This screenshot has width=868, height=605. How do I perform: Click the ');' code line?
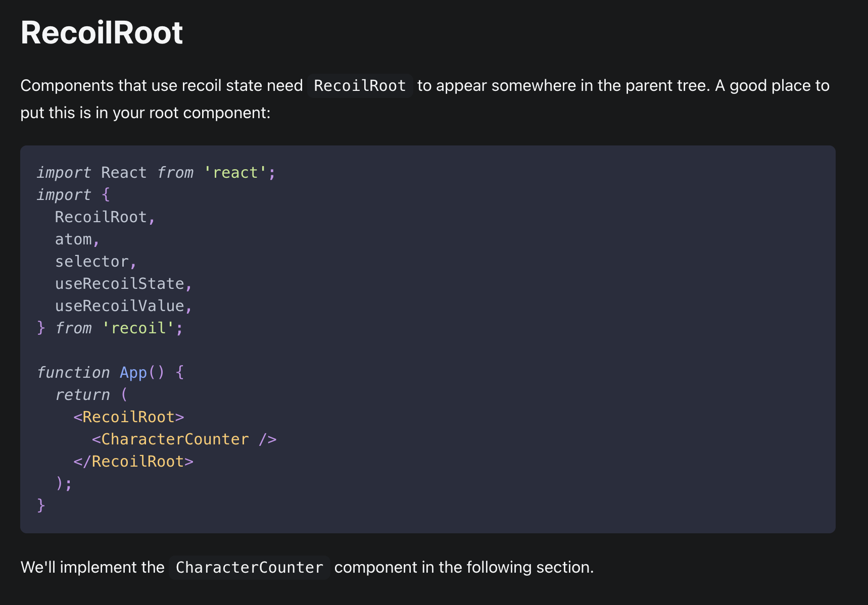[64, 484]
